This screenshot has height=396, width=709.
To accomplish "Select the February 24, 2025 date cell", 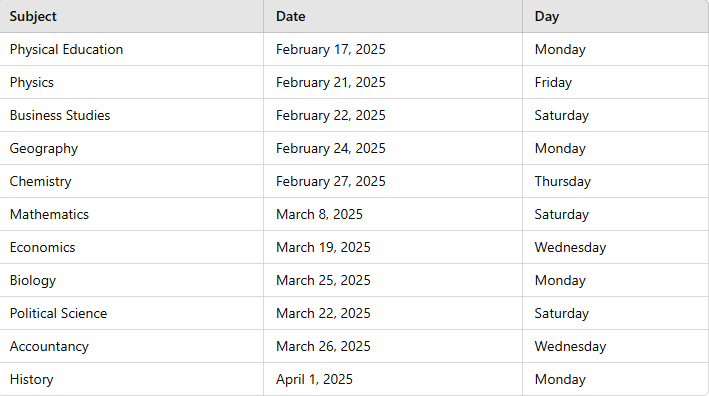I will click(393, 148).
